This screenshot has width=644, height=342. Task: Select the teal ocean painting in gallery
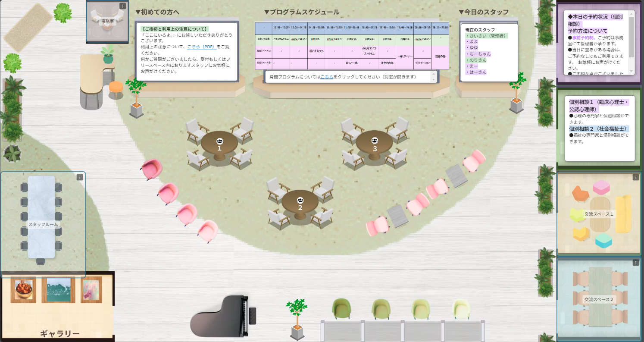58,290
